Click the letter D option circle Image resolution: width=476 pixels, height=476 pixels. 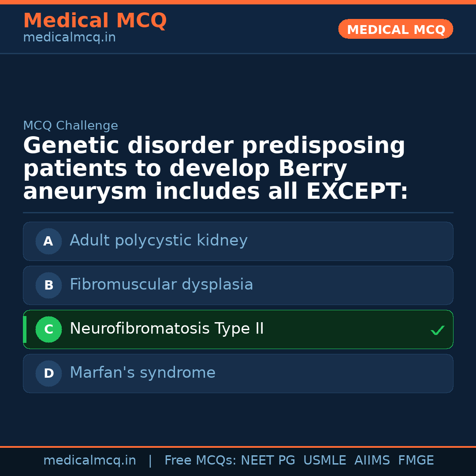click(x=48, y=373)
